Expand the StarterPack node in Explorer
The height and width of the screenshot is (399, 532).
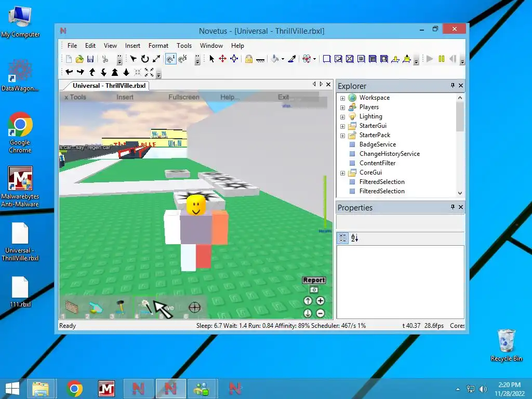[343, 136]
